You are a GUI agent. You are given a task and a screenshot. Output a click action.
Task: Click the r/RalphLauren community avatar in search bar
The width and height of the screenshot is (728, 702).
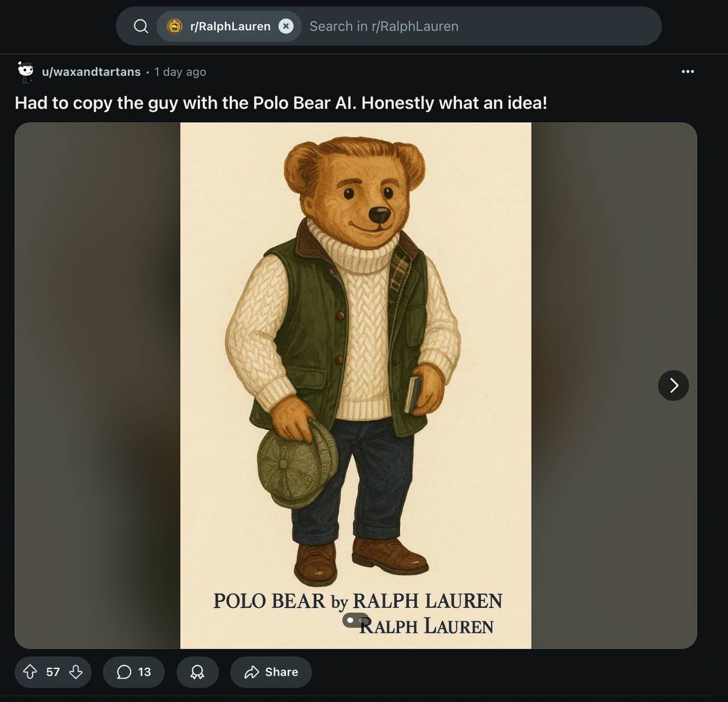tap(175, 26)
